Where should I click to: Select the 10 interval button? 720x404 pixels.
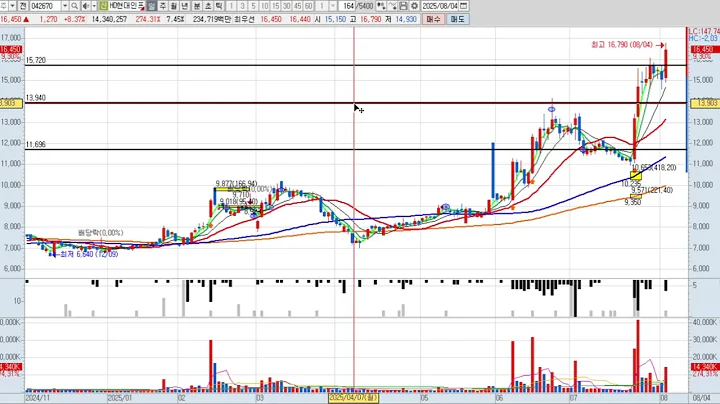(264, 6)
